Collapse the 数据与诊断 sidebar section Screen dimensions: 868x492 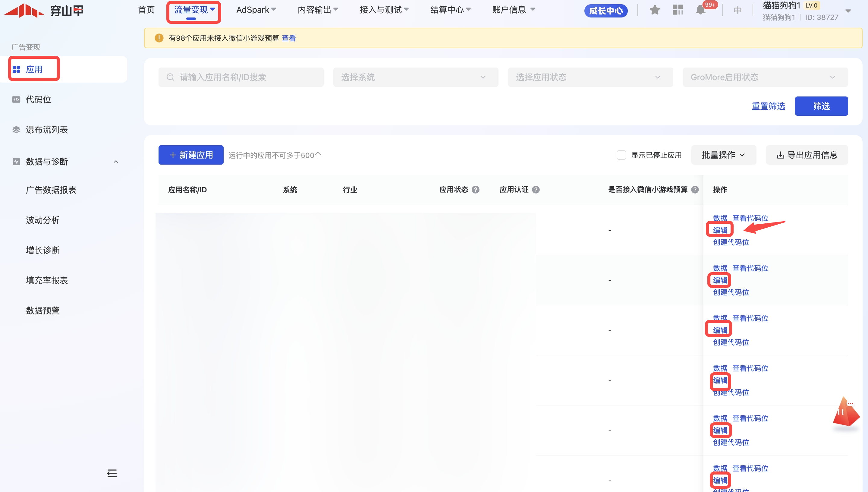click(116, 162)
